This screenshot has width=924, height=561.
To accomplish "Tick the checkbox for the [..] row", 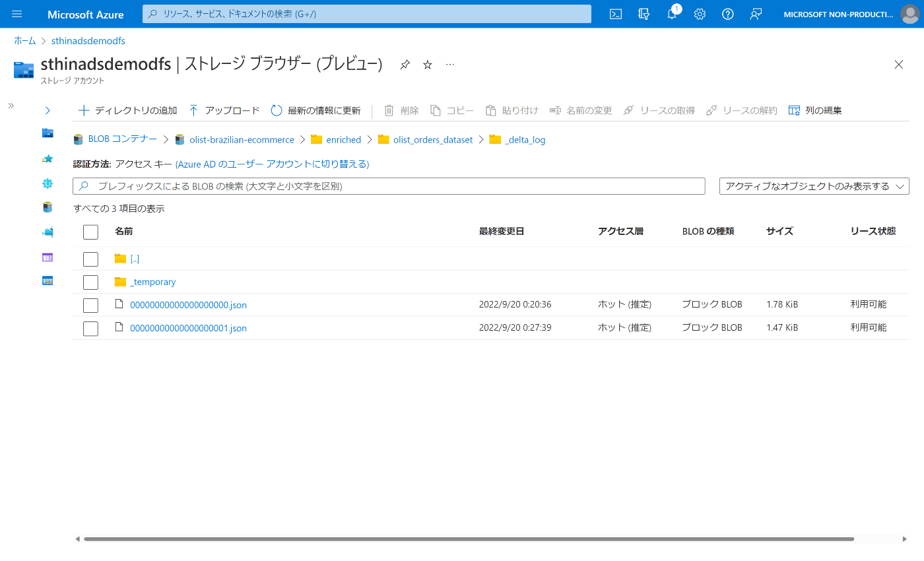I will coord(90,259).
